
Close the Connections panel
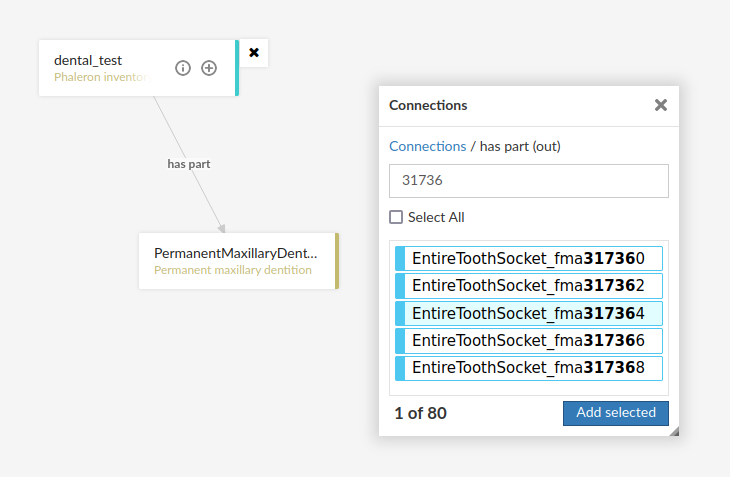coord(661,105)
